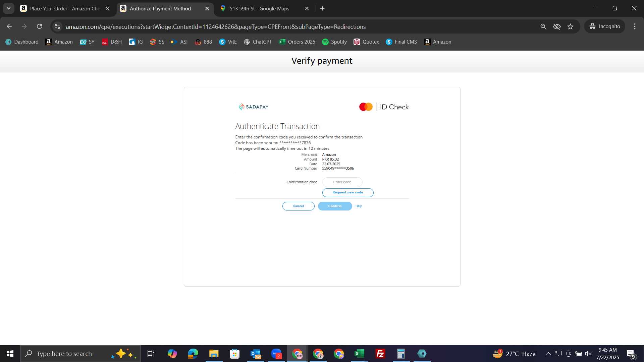This screenshot has width=644, height=362.
Task: Open the notification center icon
Action: [x=631, y=354]
